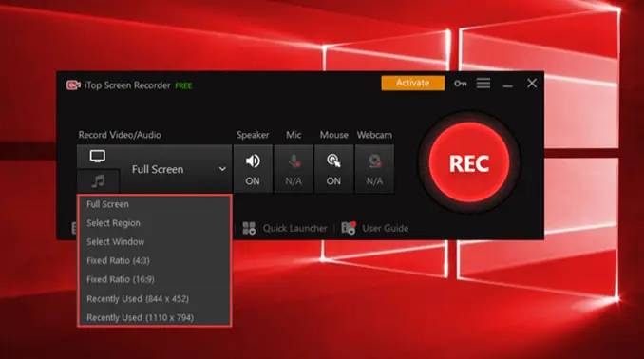
Task: Click the orange Activate button
Action: (x=413, y=83)
